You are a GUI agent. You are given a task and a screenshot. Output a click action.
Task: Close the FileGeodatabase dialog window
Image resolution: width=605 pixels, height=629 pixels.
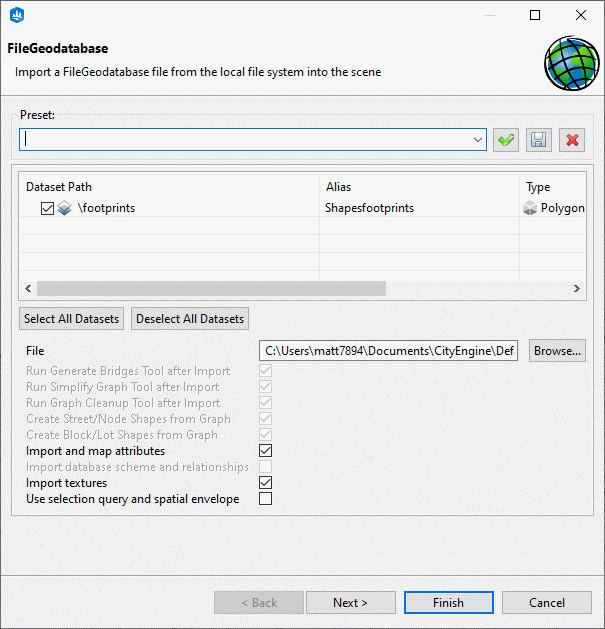pos(581,15)
